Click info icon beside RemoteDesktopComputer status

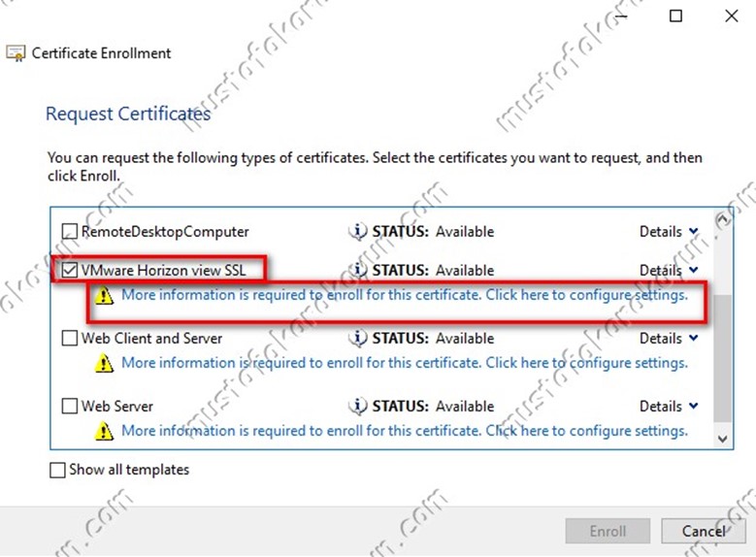coord(358,232)
